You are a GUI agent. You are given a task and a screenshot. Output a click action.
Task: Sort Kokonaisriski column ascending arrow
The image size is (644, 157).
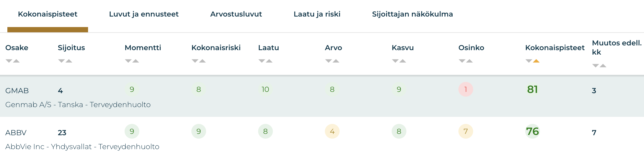click(203, 61)
